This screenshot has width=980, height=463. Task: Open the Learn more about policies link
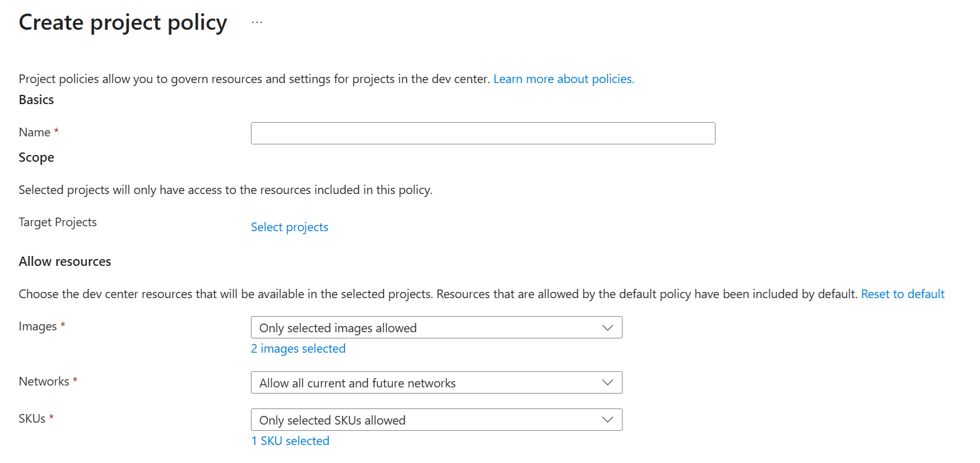(x=564, y=79)
